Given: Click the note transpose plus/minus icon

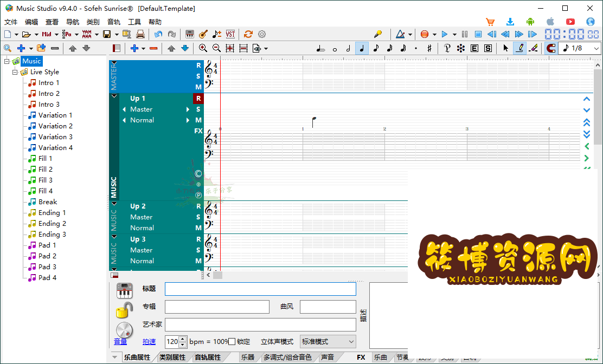Looking at the screenshot, I should [x=217, y=34].
